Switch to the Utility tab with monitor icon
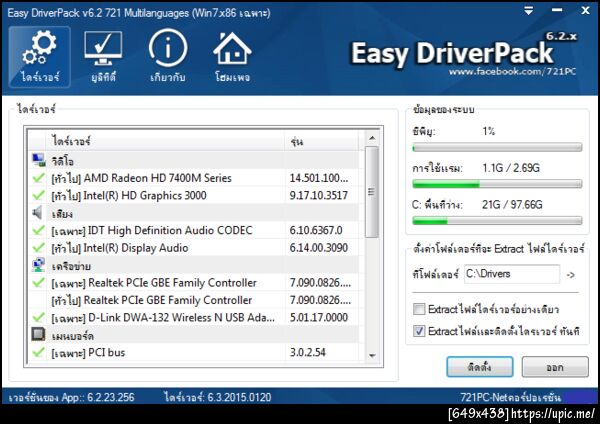 tap(103, 57)
